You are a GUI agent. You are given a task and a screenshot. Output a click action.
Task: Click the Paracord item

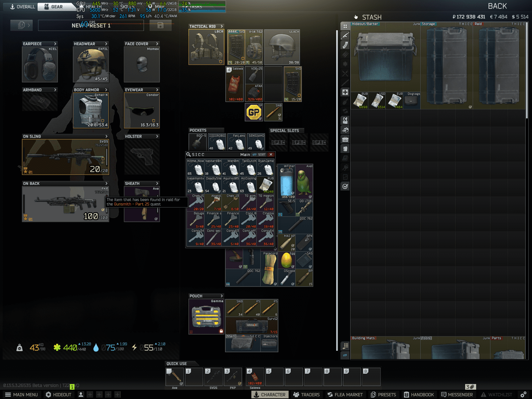point(269,269)
